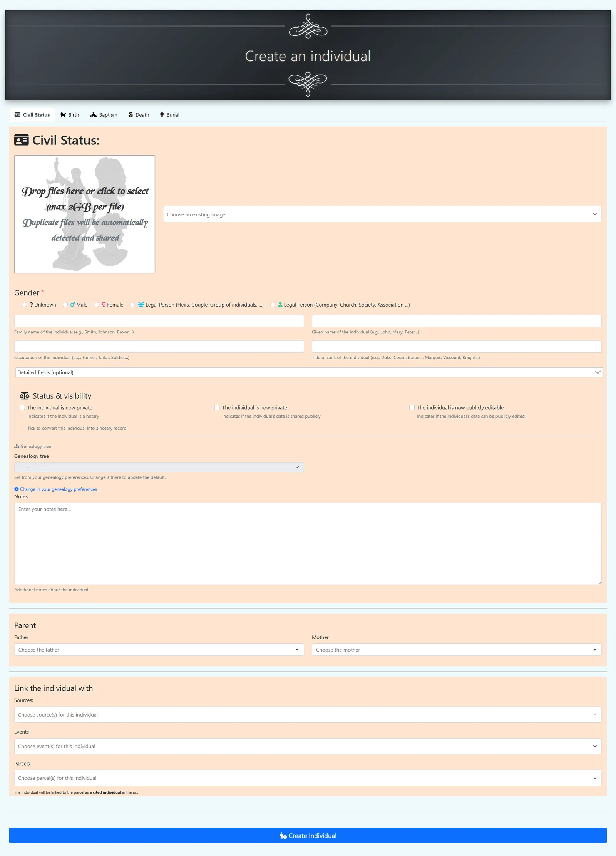Click the 'Additional notes about the individual' text
This screenshot has width=616, height=856.
tap(51, 590)
